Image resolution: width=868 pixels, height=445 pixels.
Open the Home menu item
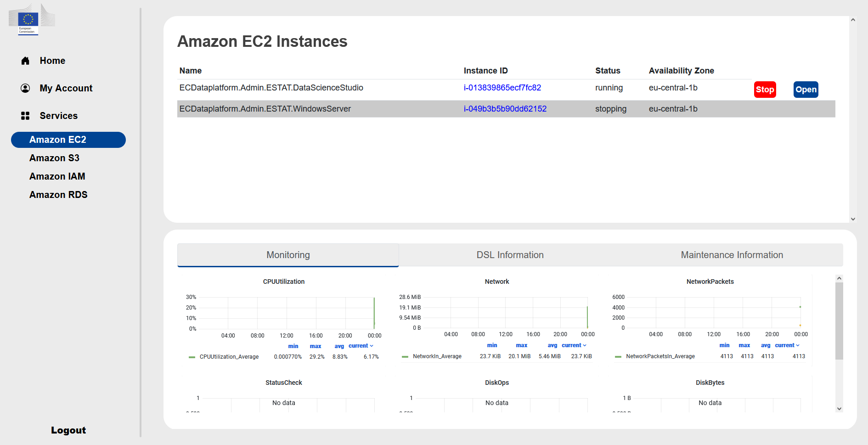52,61
